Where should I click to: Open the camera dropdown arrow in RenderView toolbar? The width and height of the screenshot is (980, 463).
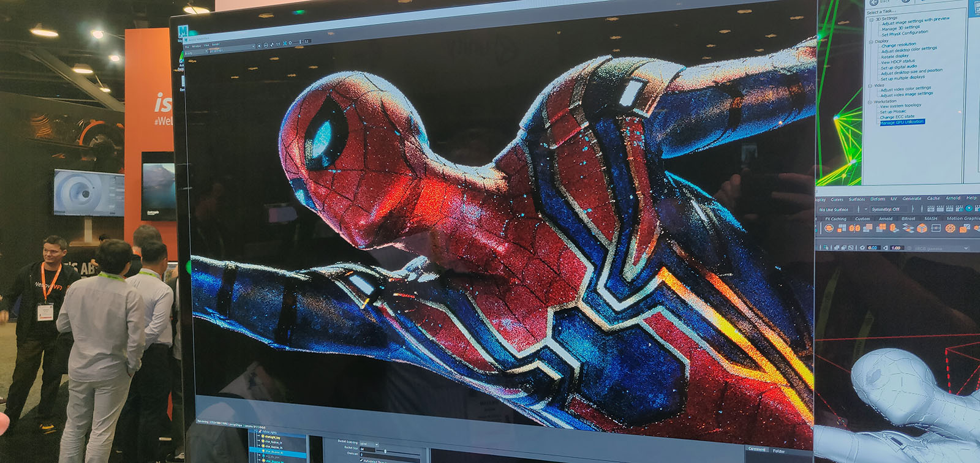click(x=254, y=46)
